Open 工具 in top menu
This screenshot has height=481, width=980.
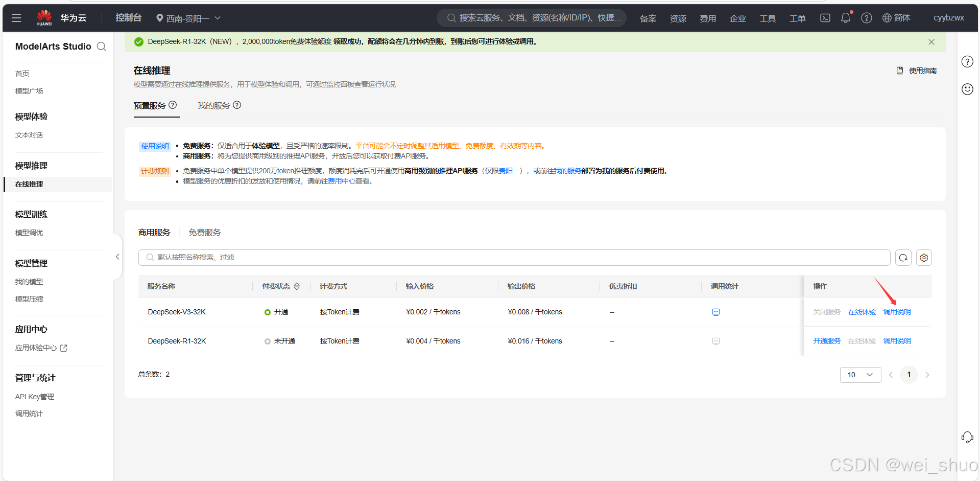click(768, 18)
